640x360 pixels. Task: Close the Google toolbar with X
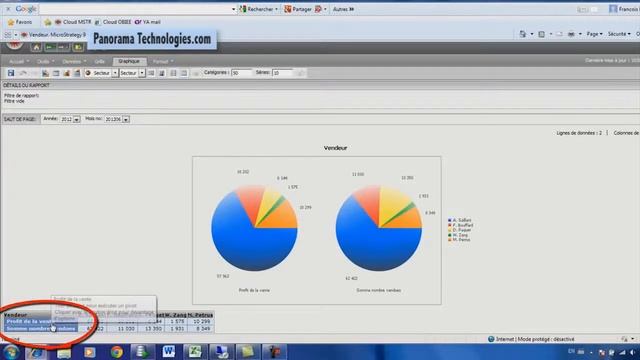pos(8,9)
